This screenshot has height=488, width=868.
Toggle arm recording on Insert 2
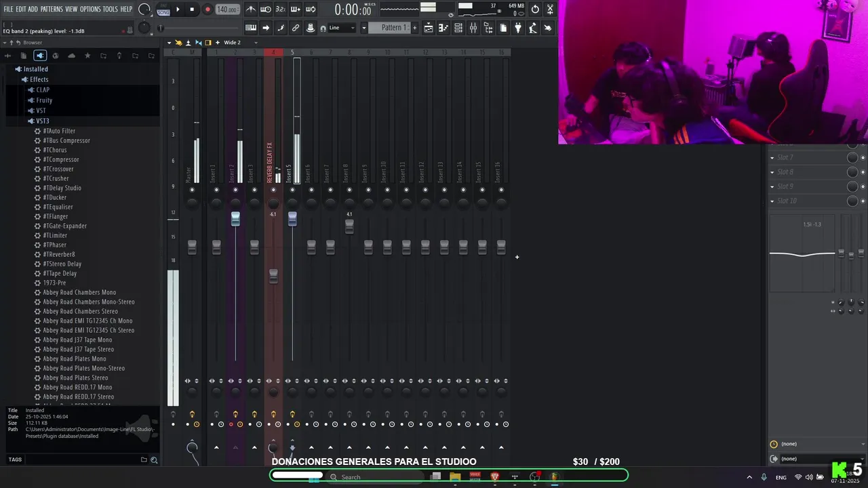click(231, 424)
